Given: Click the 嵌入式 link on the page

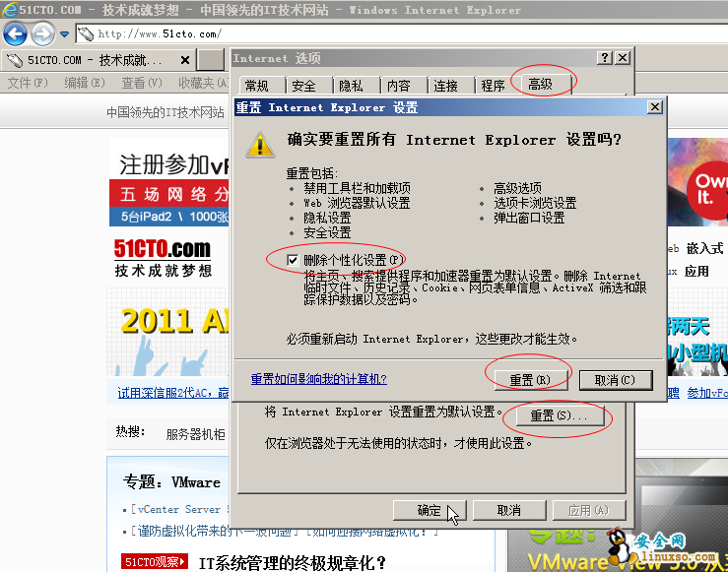Looking at the screenshot, I should [x=704, y=249].
